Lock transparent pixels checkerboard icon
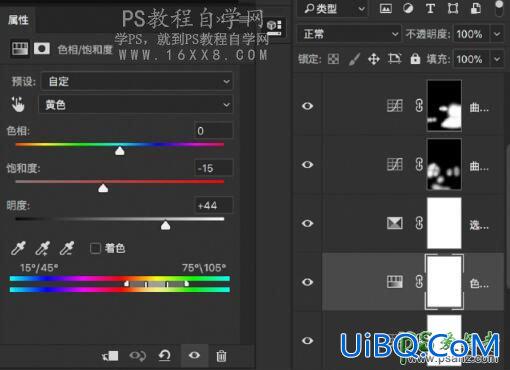The image size is (510, 370). click(333, 59)
